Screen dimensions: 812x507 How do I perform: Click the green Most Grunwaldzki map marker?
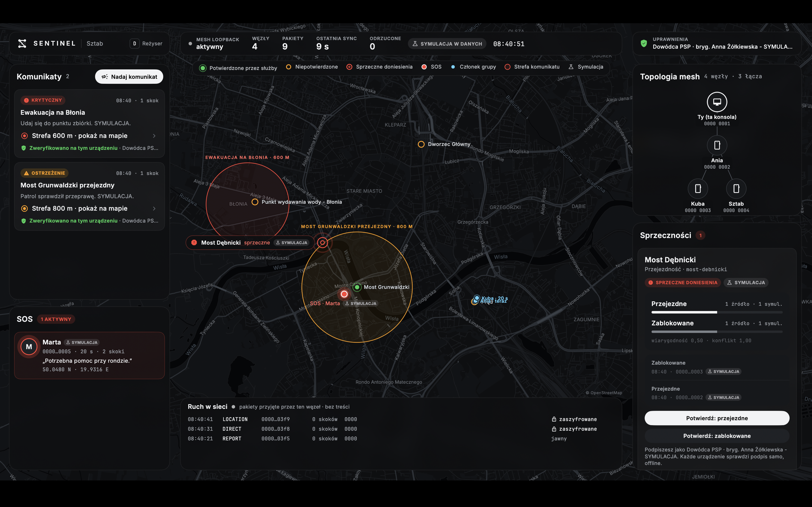point(357,287)
